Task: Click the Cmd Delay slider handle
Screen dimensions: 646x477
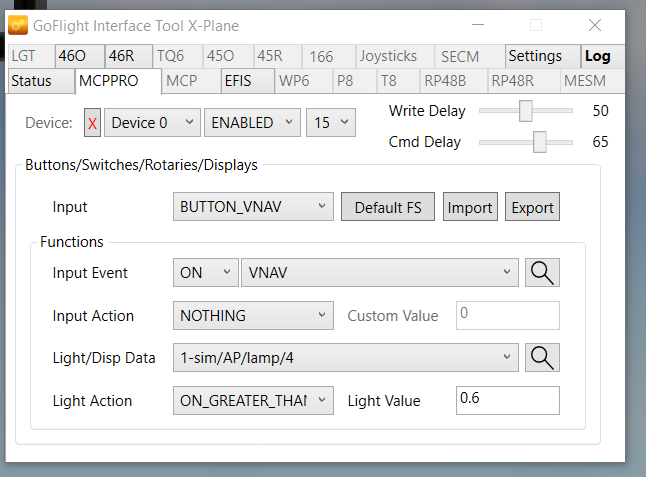Action: click(x=540, y=142)
